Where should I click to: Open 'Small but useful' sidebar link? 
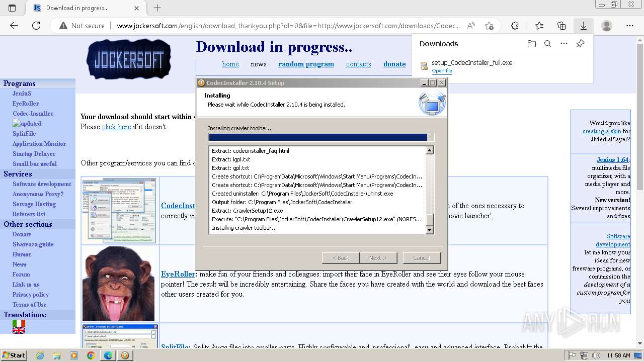35,164
